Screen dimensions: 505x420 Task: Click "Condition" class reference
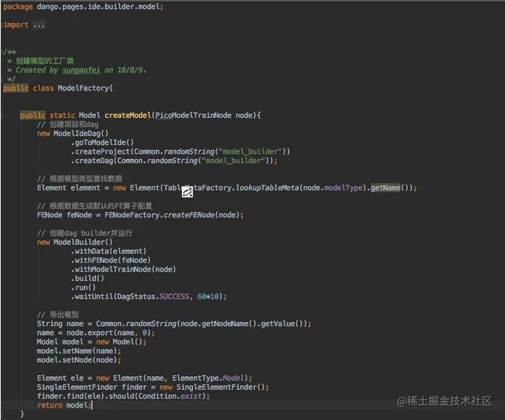pos(157,396)
